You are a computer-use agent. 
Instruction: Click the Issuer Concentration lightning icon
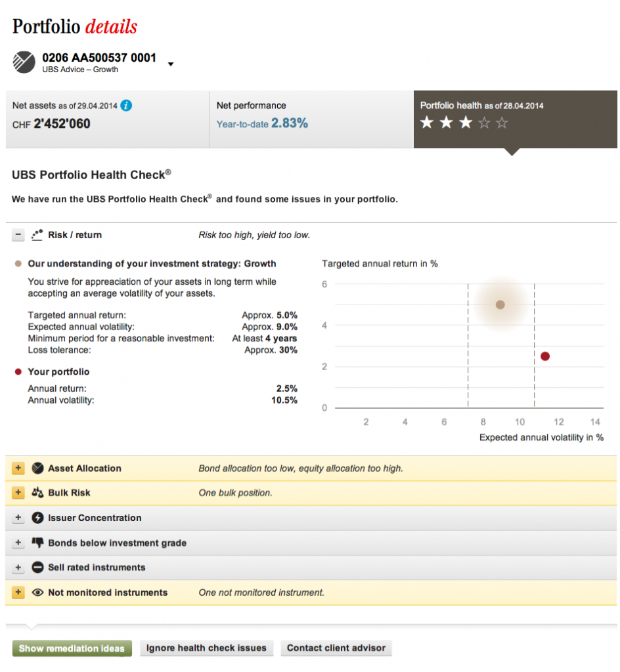tap(37, 518)
